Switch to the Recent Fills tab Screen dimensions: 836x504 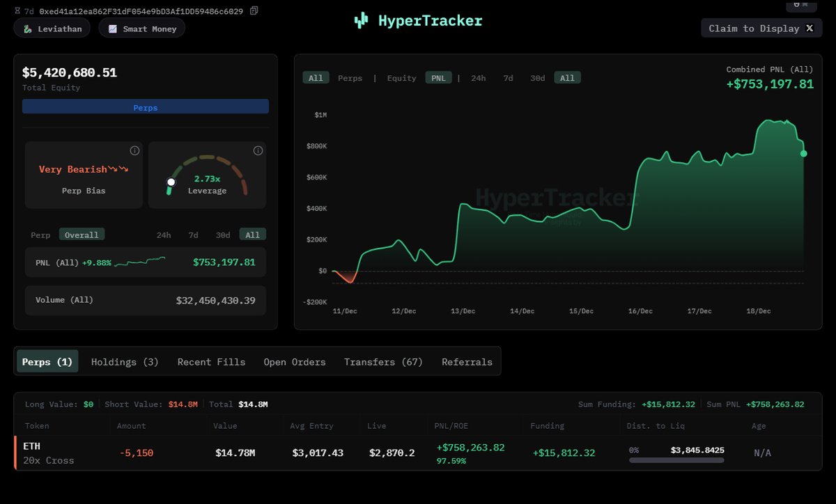coord(211,362)
